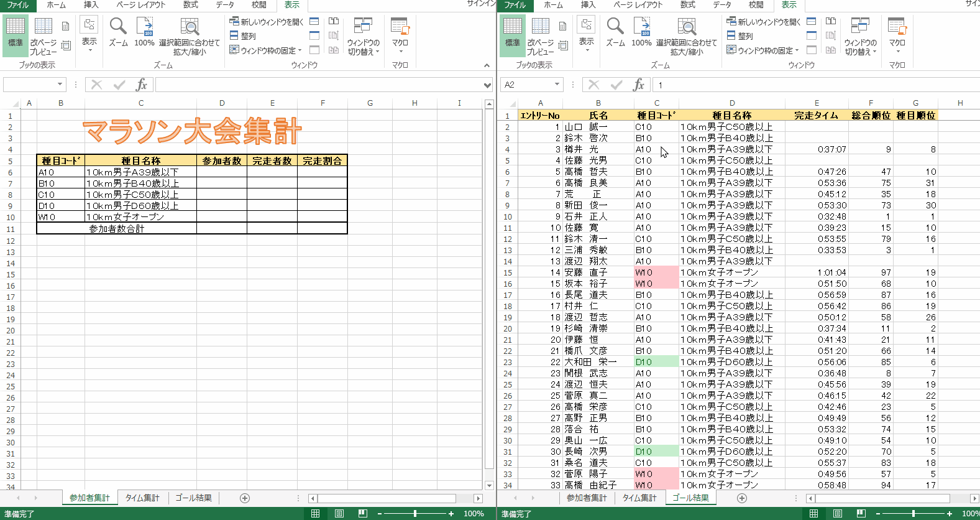
Task: Switch to Page Layout view in left status bar
Action: [339, 514]
